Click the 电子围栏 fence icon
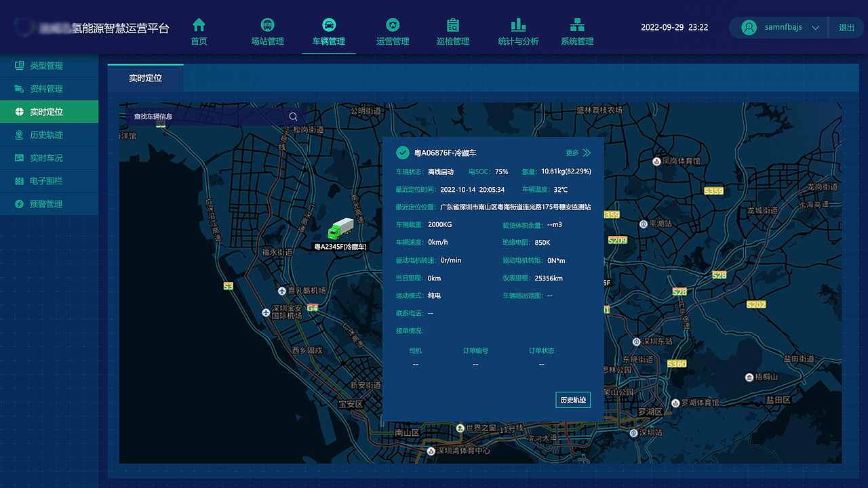Viewport: 868px width, 488px height. click(x=19, y=181)
